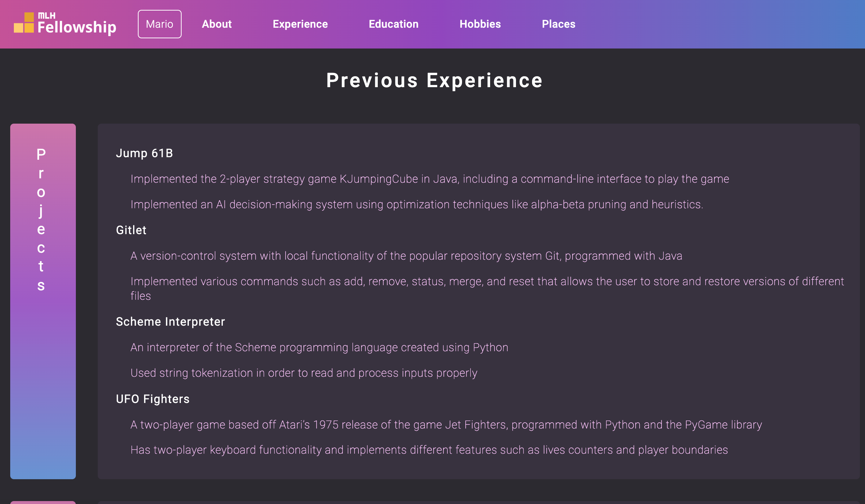865x504 pixels.
Task: Select the Jump 61B project title
Action: 144,153
